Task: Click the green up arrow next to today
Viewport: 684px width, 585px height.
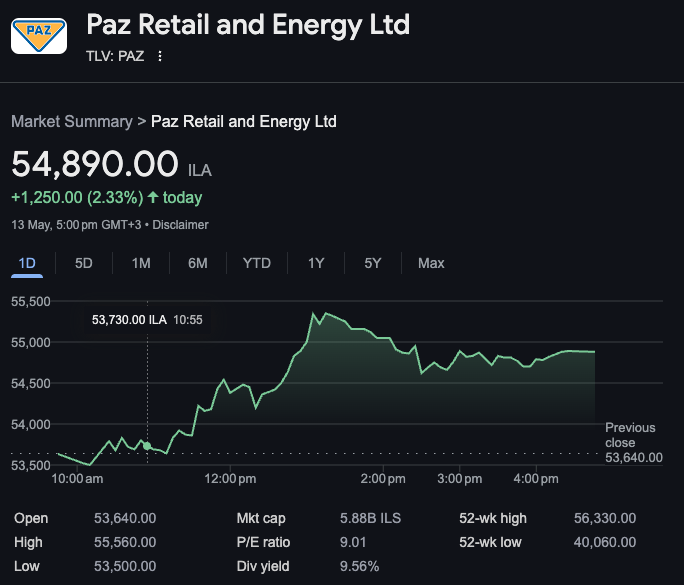Action: click(x=153, y=197)
